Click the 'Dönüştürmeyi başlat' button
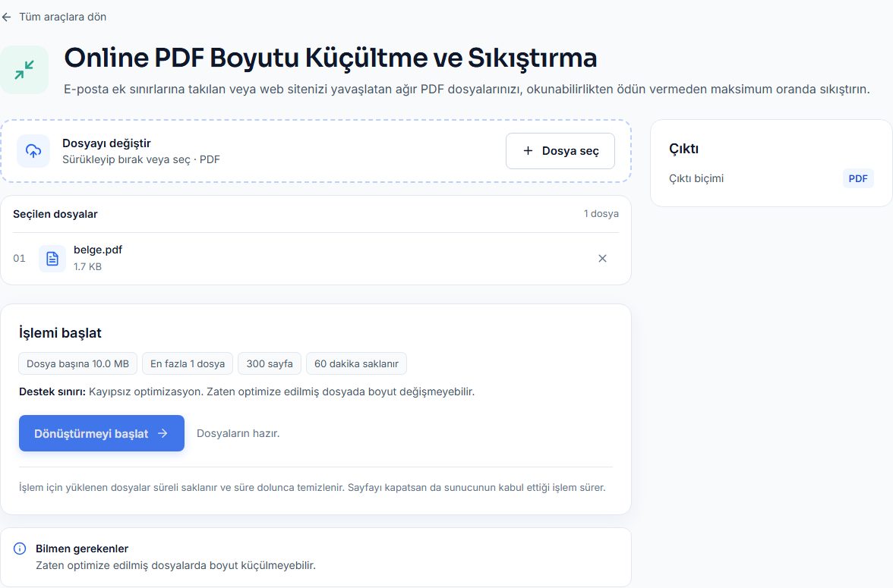The width and height of the screenshot is (893, 588). tap(102, 433)
